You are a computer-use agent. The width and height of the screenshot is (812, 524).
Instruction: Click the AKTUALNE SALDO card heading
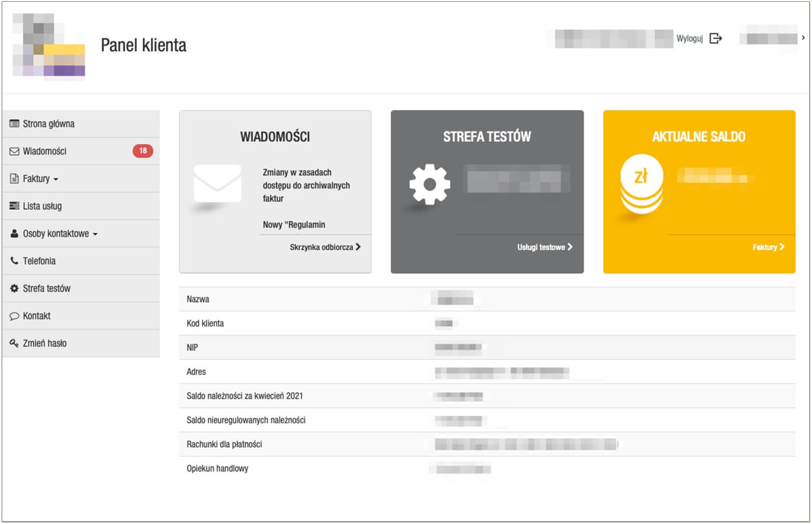(x=699, y=136)
